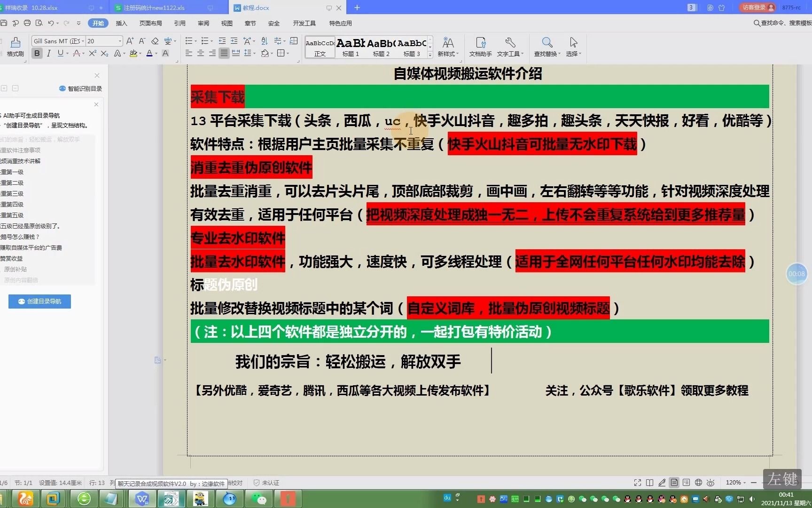Open the New Style (新样式) dropdown
Screen dimensions: 812x508
pos(448,47)
